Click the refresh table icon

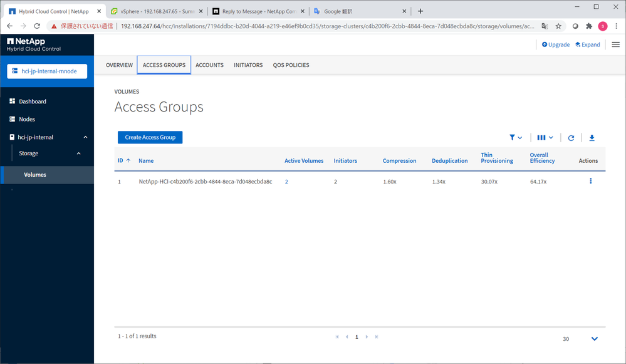pos(571,138)
